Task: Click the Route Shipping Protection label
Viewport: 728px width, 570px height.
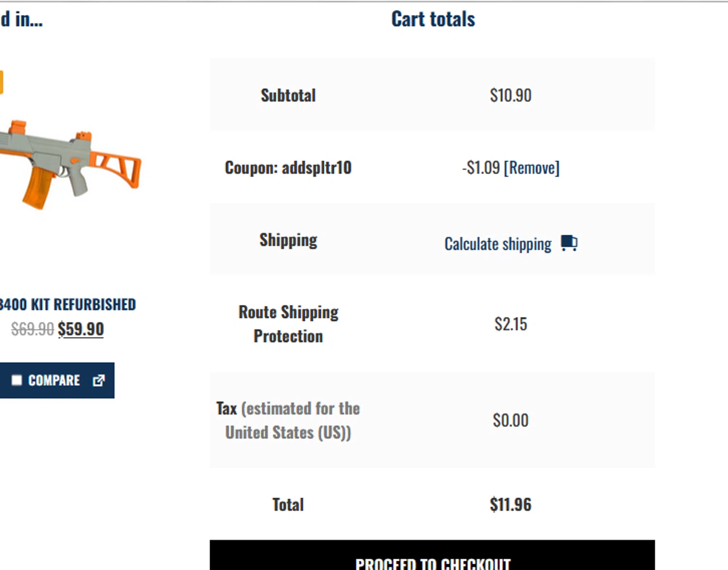Action: 288,324
